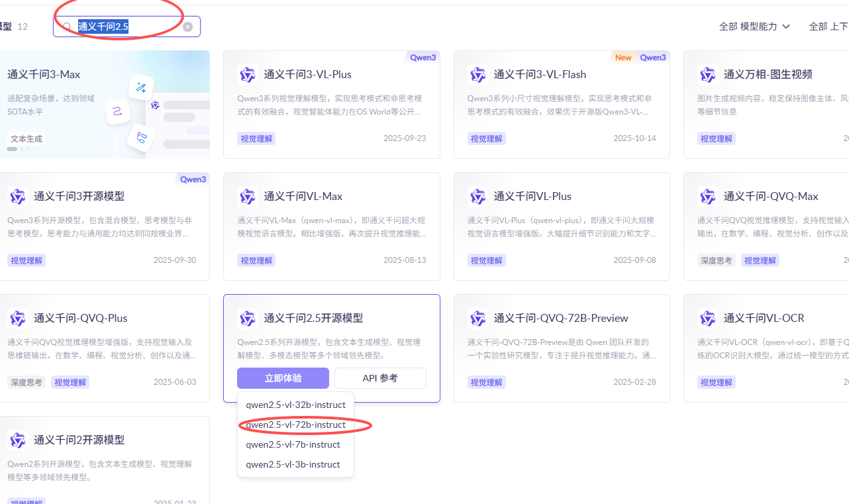Image resolution: width=849 pixels, height=504 pixels.
Task: Click the 通义千问3开源模型 model icon
Action: [17, 196]
